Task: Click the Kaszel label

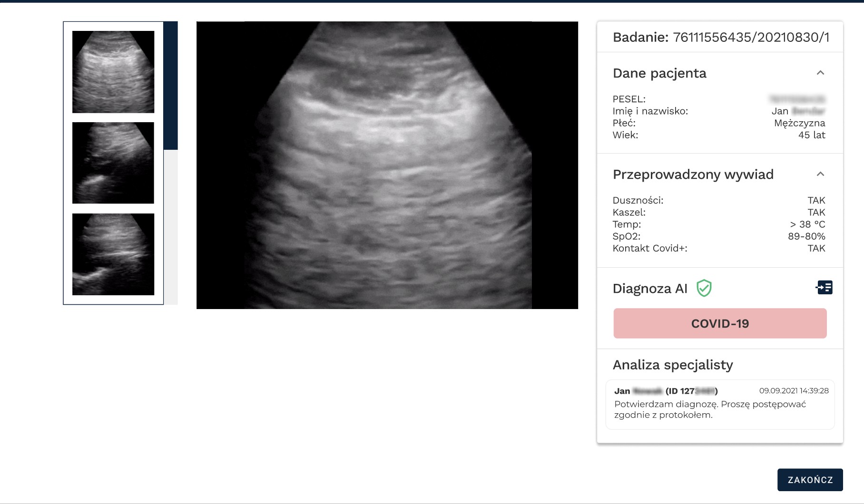Action: [x=629, y=213]
